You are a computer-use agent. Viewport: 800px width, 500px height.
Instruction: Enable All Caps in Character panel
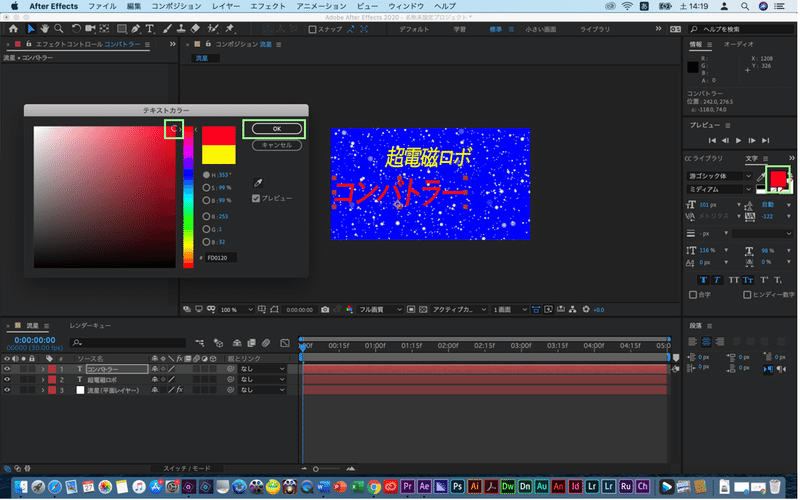[734, 280]
